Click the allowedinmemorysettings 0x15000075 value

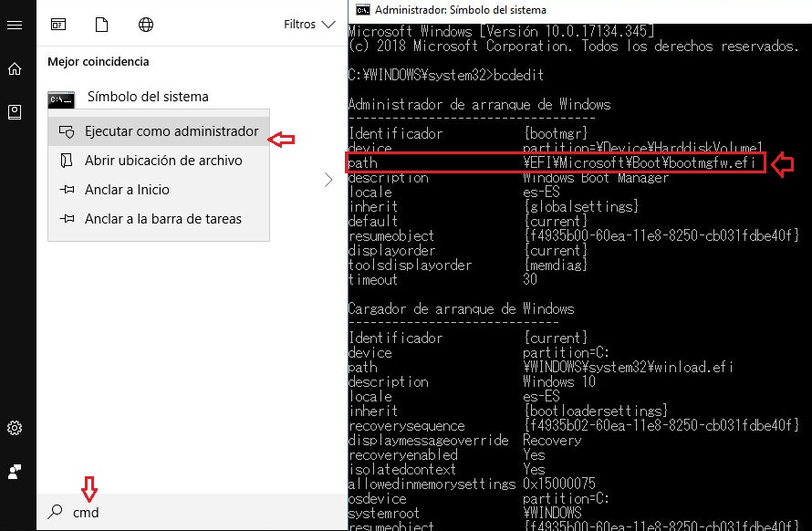point(559,484)
